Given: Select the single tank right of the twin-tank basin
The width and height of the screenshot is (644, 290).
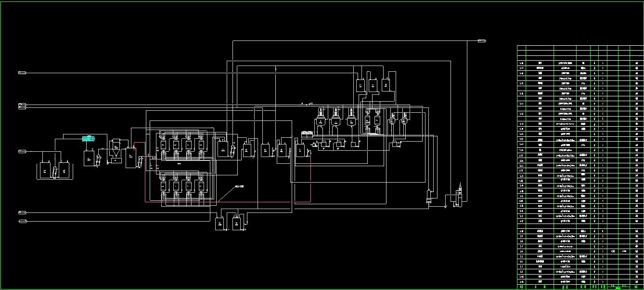Looking at the screenshot, I should tap(89, 158).
